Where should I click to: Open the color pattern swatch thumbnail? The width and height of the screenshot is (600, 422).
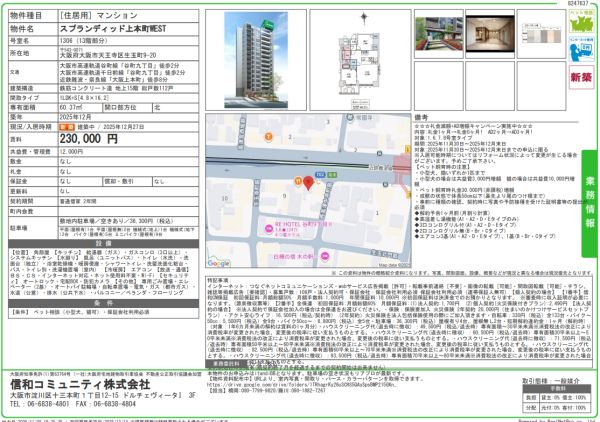coord(541,34)
